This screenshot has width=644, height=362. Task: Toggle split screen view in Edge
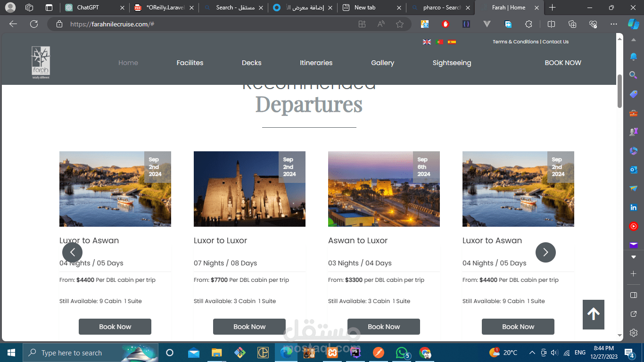click(551, 24)
